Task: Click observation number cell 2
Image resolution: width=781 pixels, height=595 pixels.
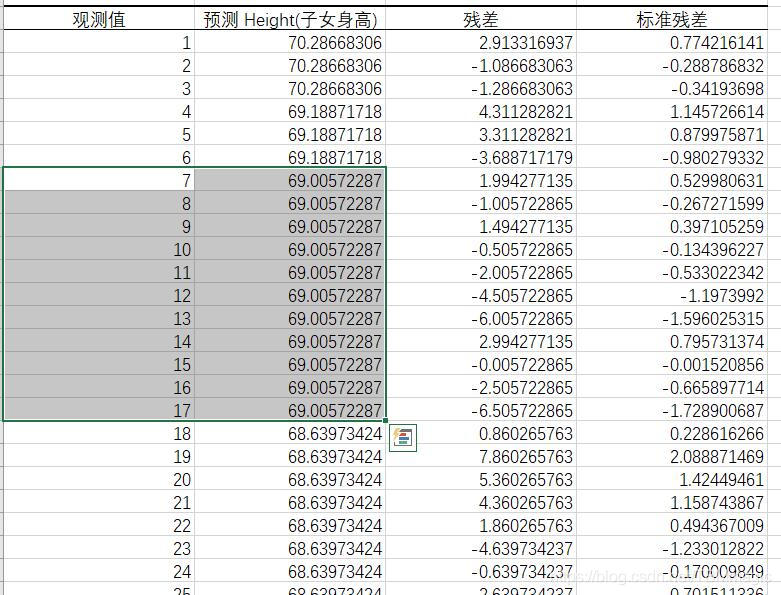Action: (99, 66)
